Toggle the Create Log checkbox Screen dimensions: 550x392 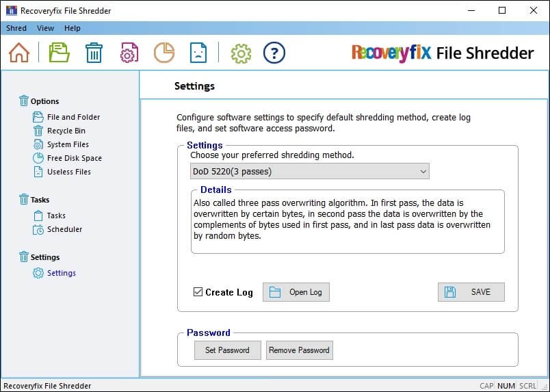(198, 292)
